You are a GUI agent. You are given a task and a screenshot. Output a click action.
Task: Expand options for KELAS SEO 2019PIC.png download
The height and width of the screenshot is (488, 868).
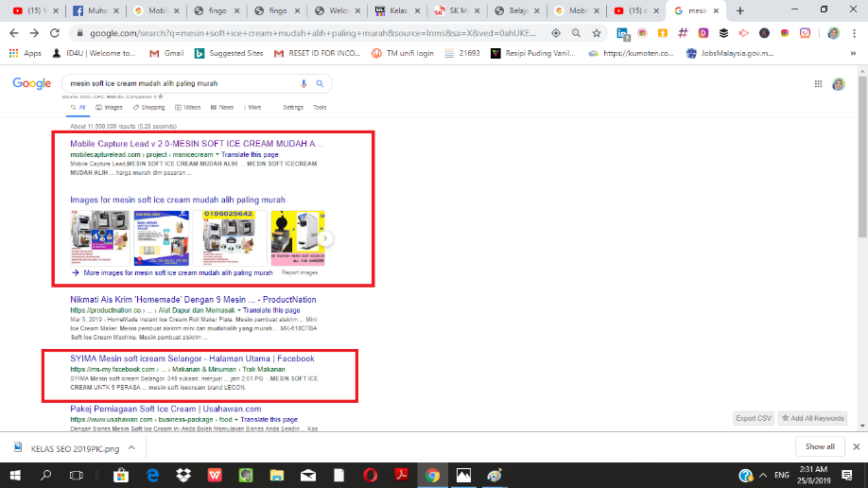tap(131, 447)
